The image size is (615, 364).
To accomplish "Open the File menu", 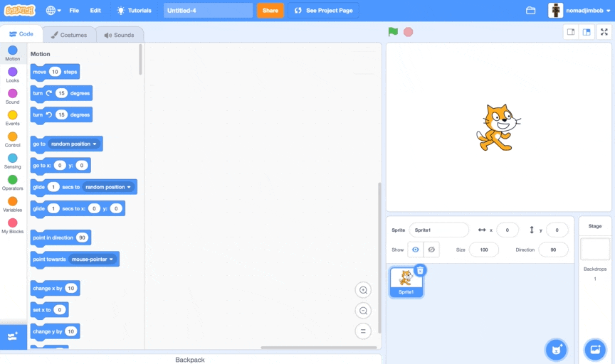I will 74,11.
